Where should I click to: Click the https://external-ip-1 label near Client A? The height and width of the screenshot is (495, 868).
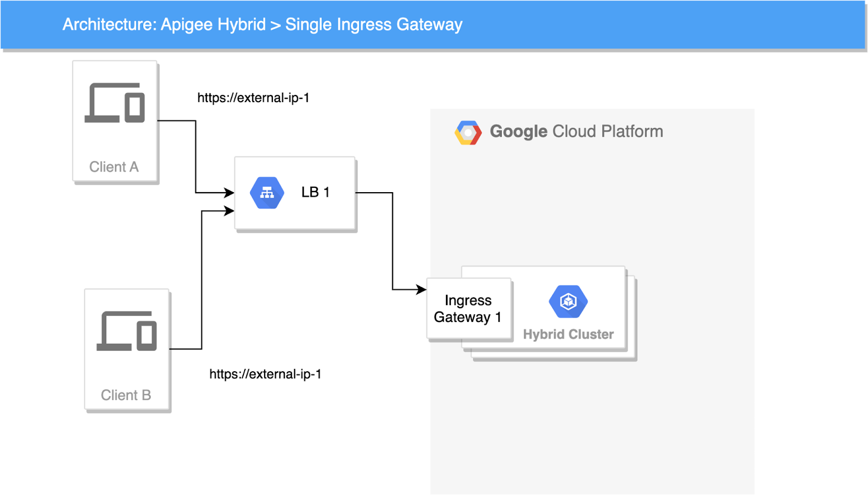pos(253,98)
